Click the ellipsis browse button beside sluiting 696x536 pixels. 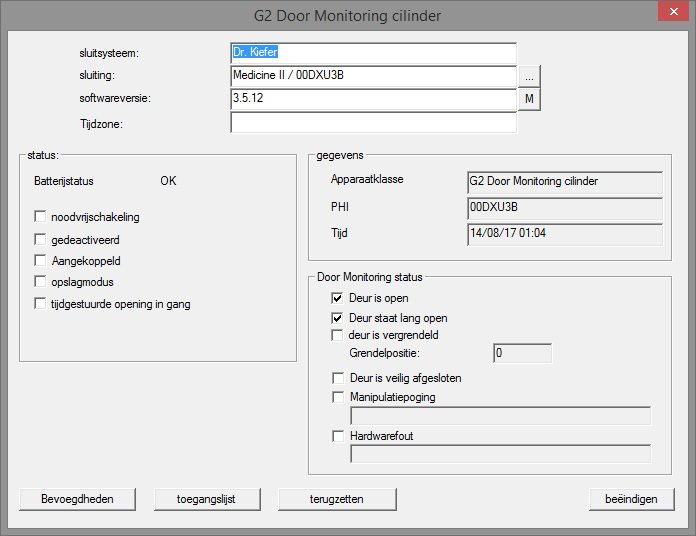point(529,76)
